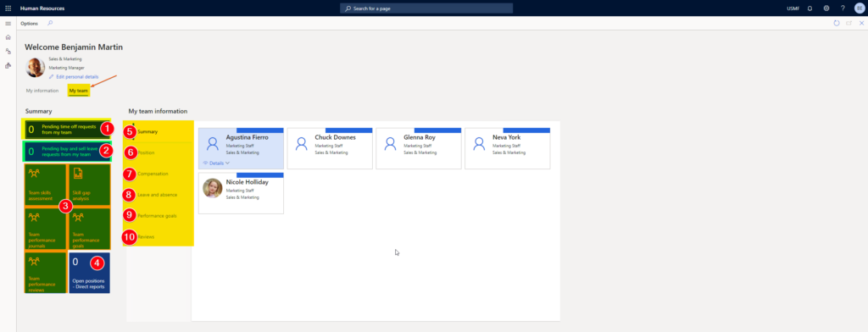Screen dimensions: 868x332
Task: Expand Details on Agustina Fierro's card
Action: (216, 163)
